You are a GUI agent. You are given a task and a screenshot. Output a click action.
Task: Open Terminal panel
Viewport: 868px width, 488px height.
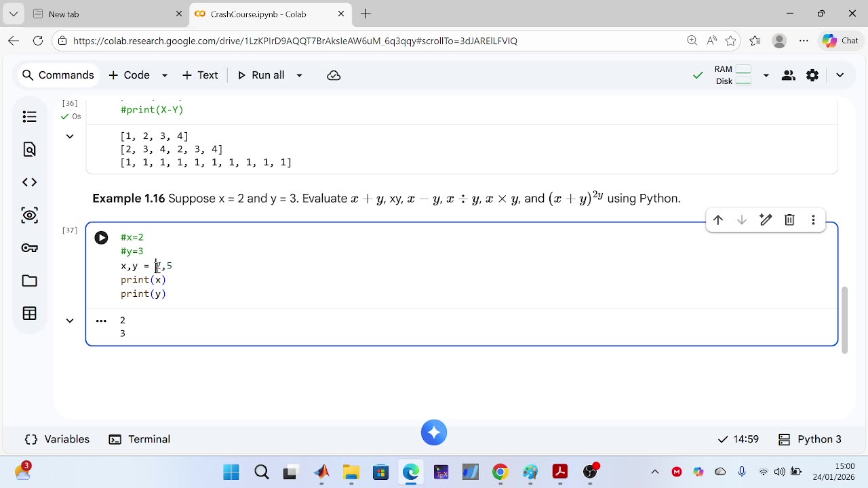(x=140, y=439)
